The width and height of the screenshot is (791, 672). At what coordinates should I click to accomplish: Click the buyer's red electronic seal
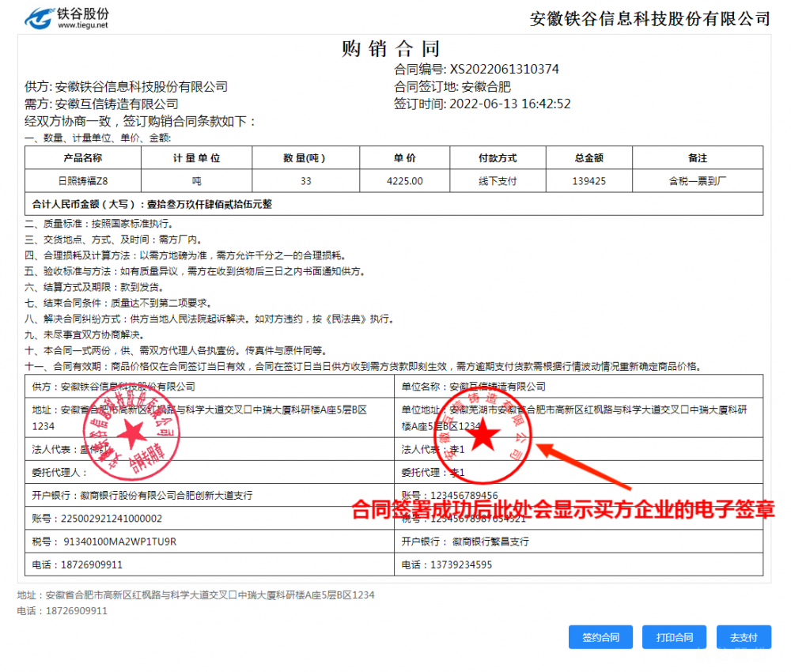[x=484, y=437]
